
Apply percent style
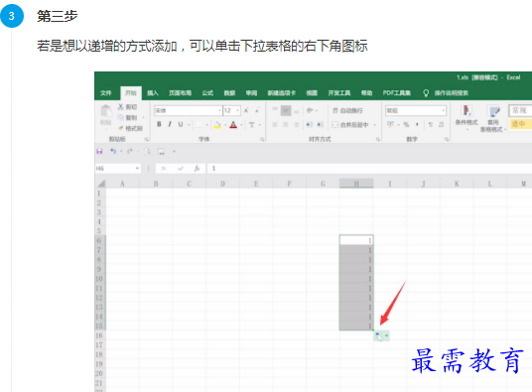tap(407, 125)
